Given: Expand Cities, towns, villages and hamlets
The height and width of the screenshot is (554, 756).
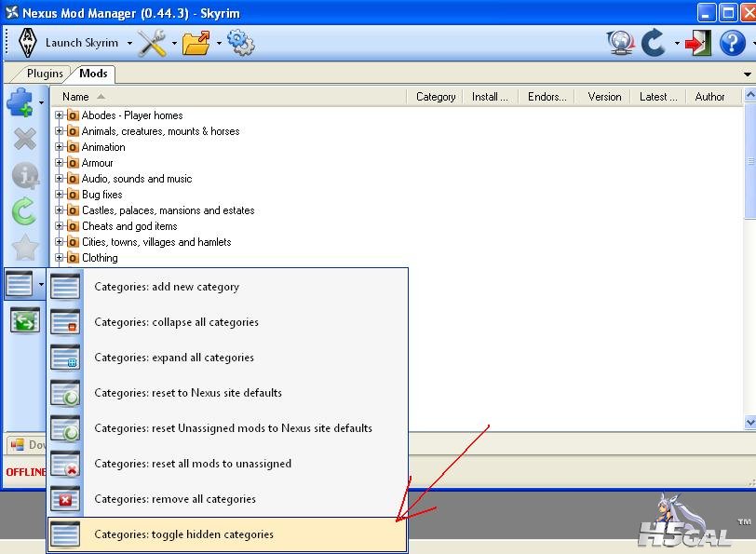Looking at the screenshot, I should tap(60, 241).
